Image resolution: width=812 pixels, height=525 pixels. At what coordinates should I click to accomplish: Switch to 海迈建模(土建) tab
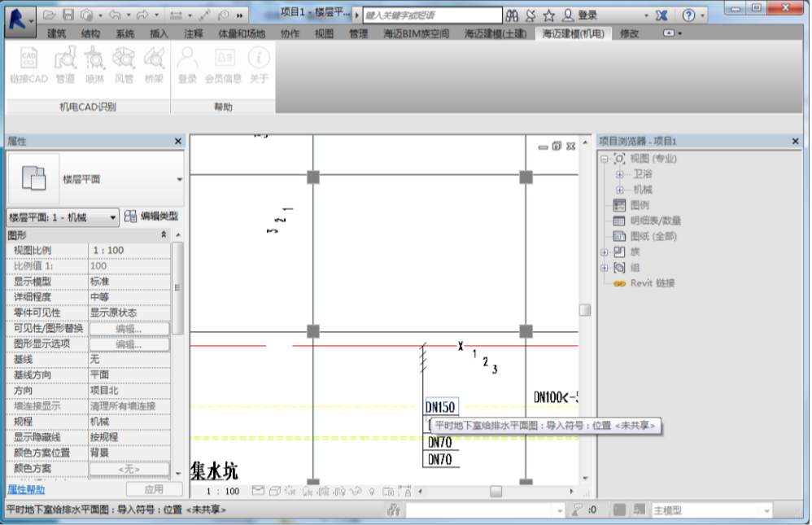tap(495, 33)
